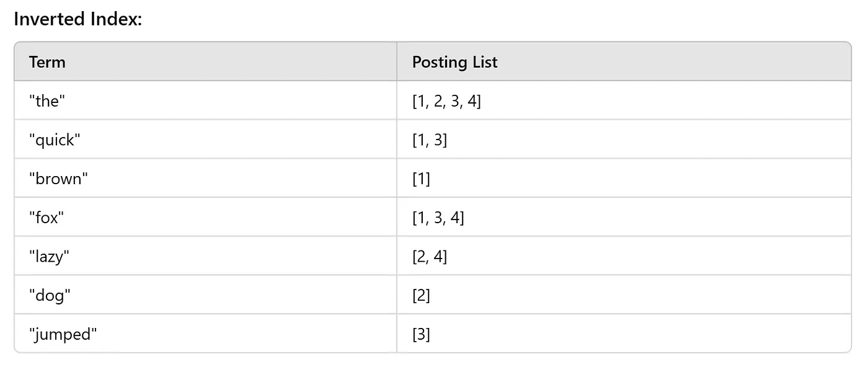Select the "Posting List" column header
This screenshot has width=868, height=372.
(x=454, y=62)
